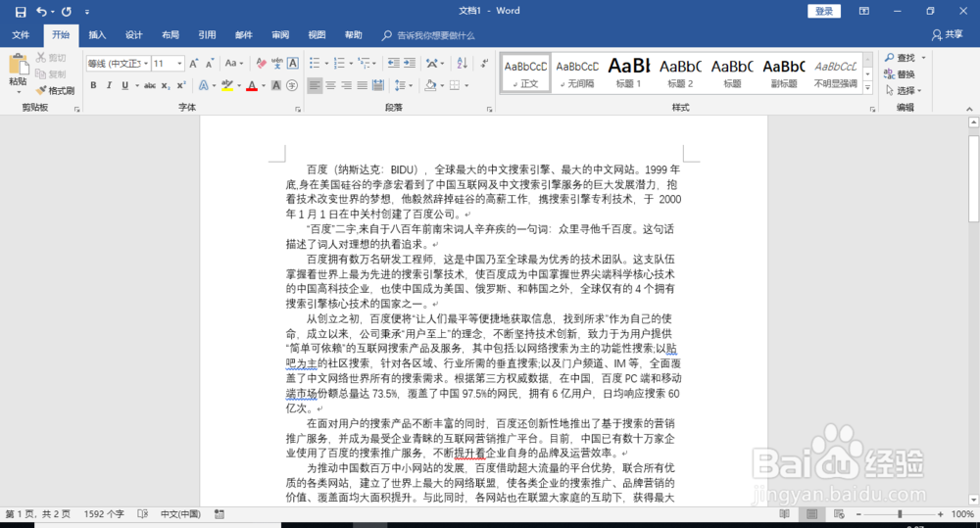
Task: Click Replace (替换) in Editing group
Action: tap(900, 74)
